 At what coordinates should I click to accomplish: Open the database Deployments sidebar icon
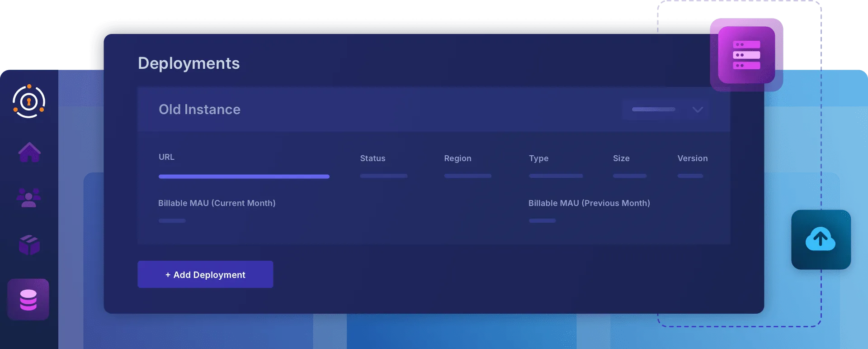click(x=28, y=300)
